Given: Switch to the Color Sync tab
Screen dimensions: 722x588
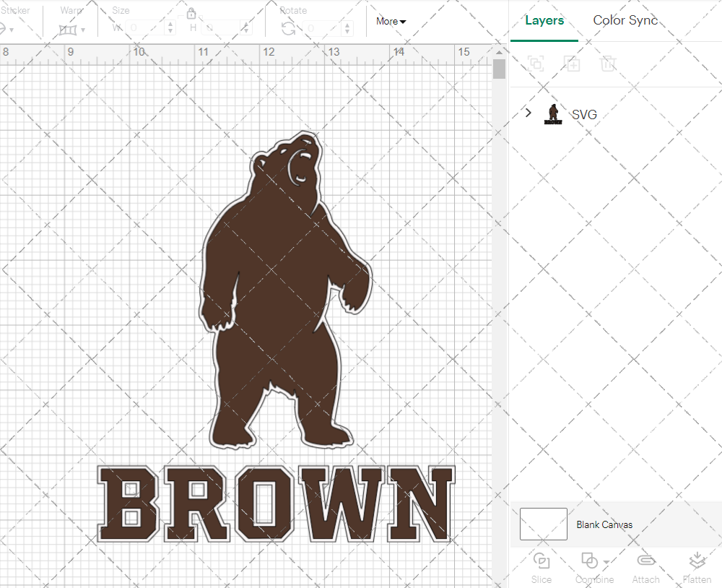Looking at the screenshot, I should coord(625,20).
